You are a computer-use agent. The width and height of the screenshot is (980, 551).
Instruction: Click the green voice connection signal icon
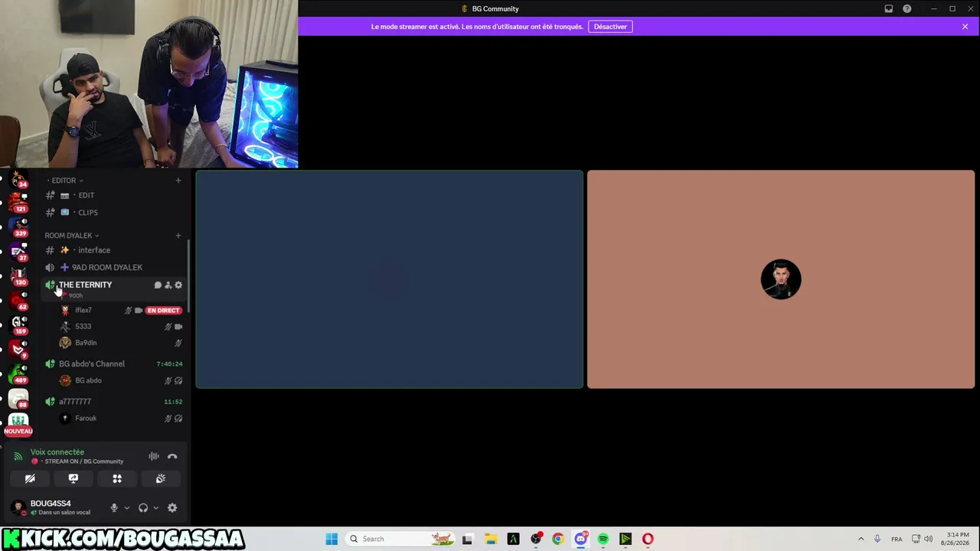[18, 457]
